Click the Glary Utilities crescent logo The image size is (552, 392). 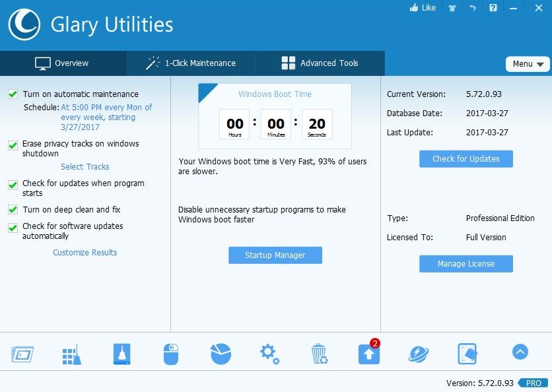point(24,24)
